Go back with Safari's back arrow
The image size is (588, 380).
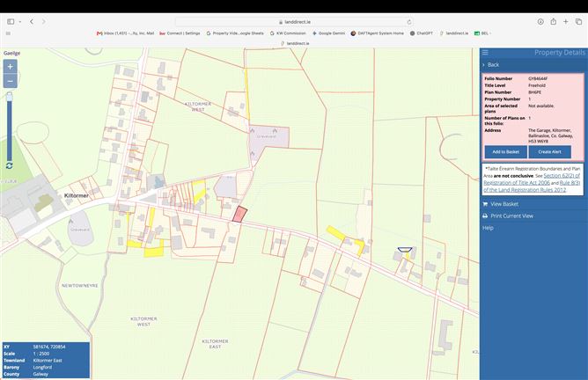click(32, 22)
